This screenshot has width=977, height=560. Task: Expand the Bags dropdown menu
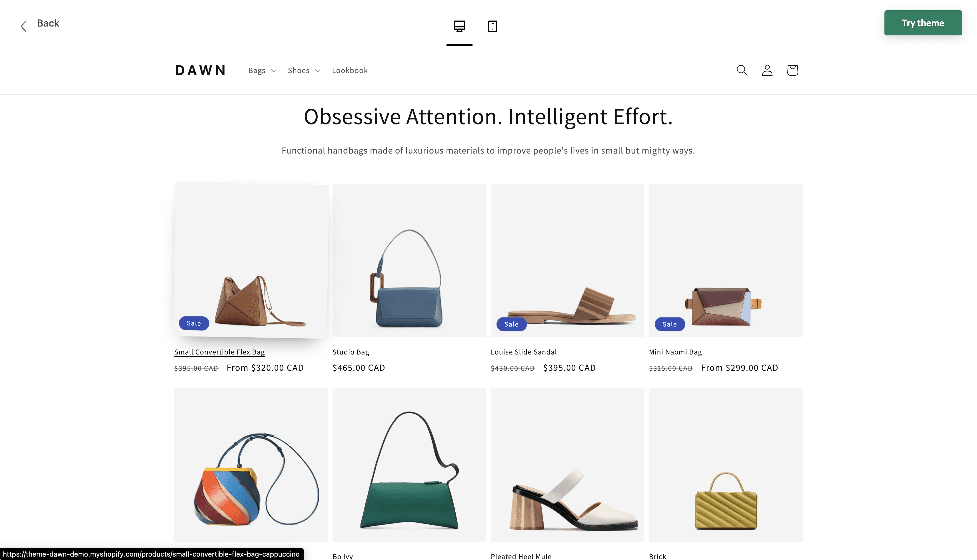point(262,70)
